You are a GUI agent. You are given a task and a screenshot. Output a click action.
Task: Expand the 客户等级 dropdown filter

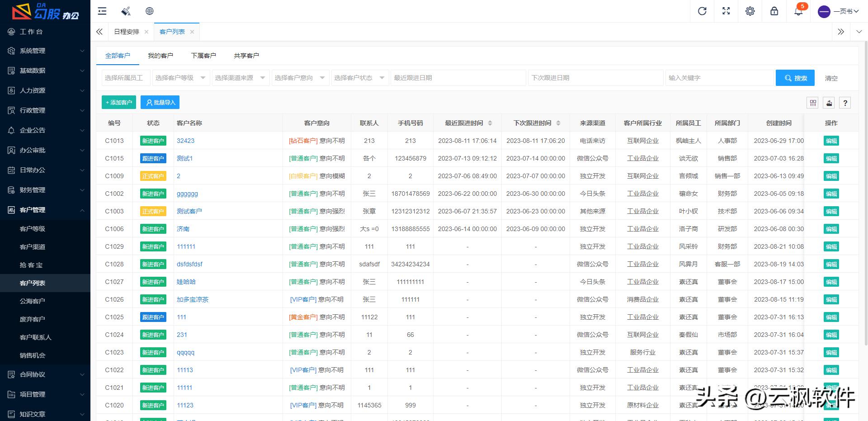[180, 77]
